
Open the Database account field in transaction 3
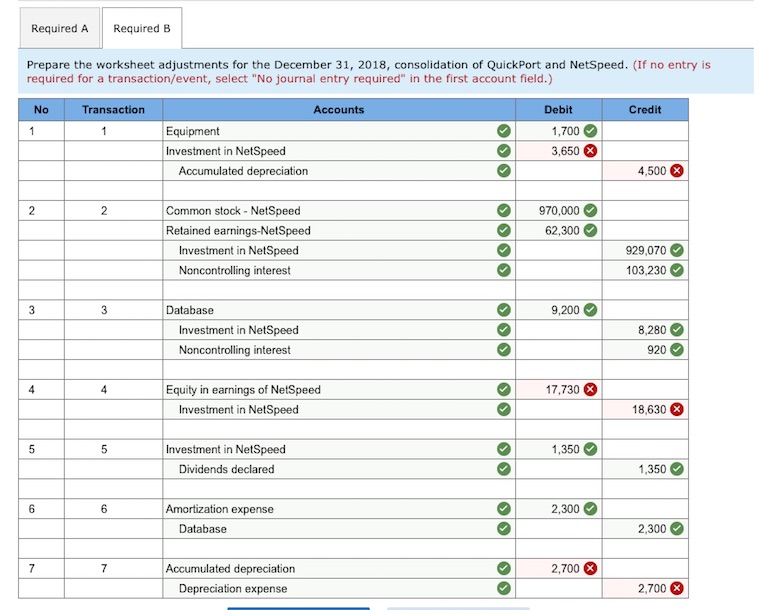(x=339, y=310)
